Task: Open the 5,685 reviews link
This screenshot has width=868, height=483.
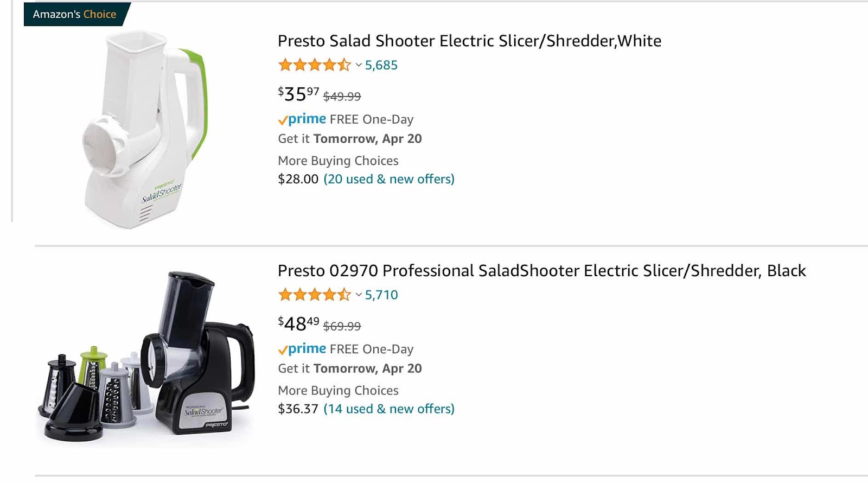Action: click(x=381, y=65)
